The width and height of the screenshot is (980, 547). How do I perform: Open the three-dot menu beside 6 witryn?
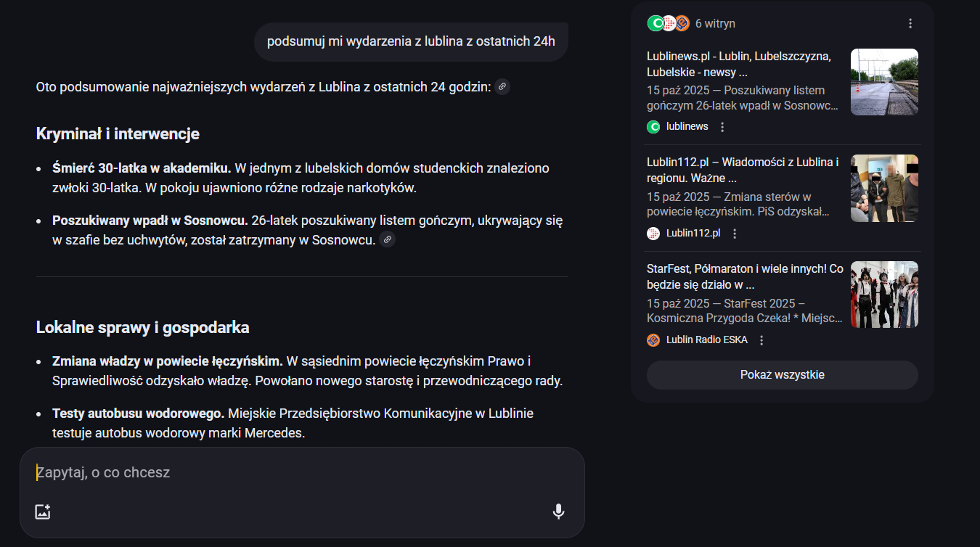coord(910,24)
